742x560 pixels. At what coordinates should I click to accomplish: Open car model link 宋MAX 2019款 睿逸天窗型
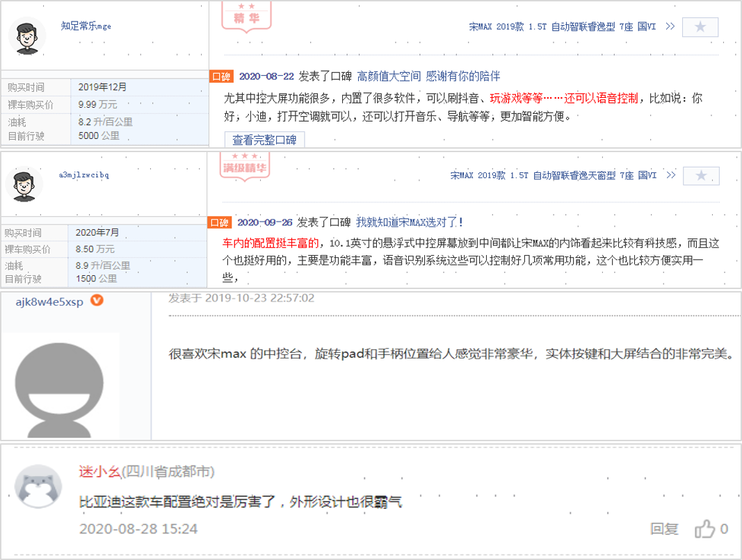point(553,175)
